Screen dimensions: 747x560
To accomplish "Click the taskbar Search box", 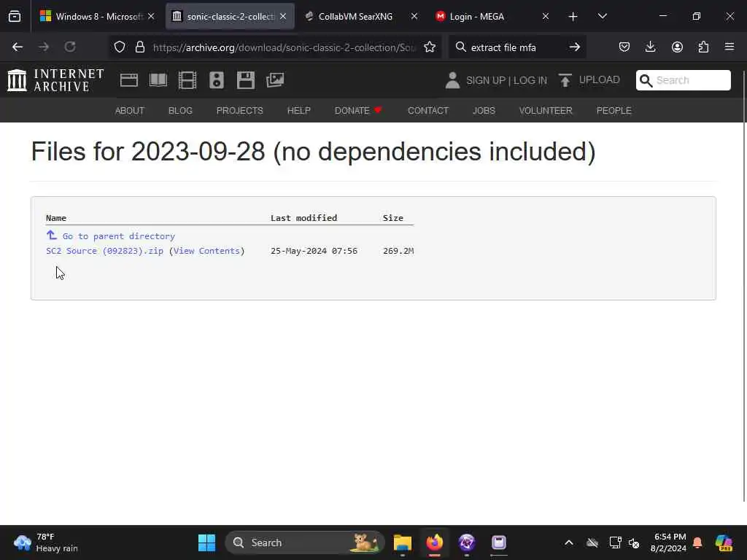I will (304, 542).
